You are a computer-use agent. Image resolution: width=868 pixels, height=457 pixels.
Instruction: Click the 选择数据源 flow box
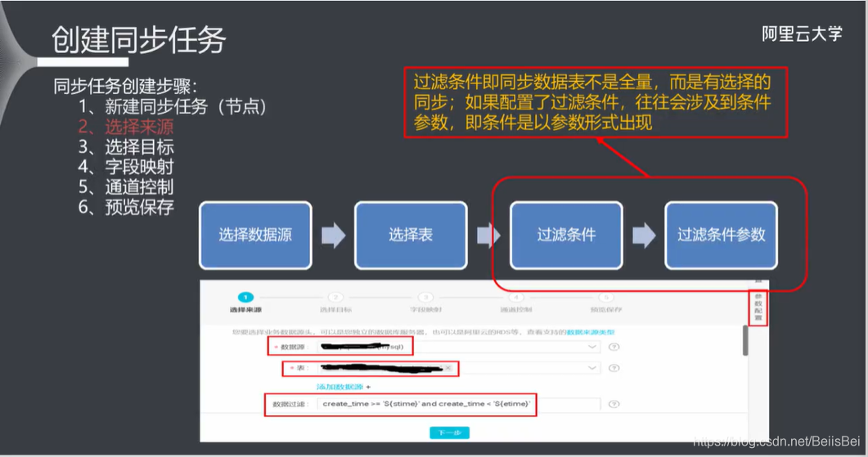(x=255, y=235)
